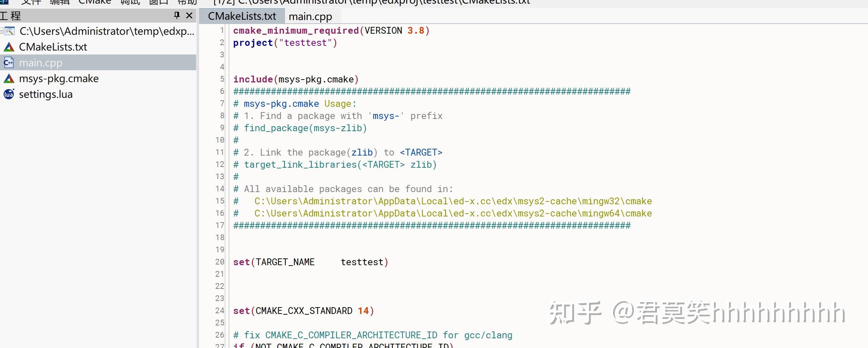
Task: Click line number 20 in the gutter
Action: click(219, 262)
